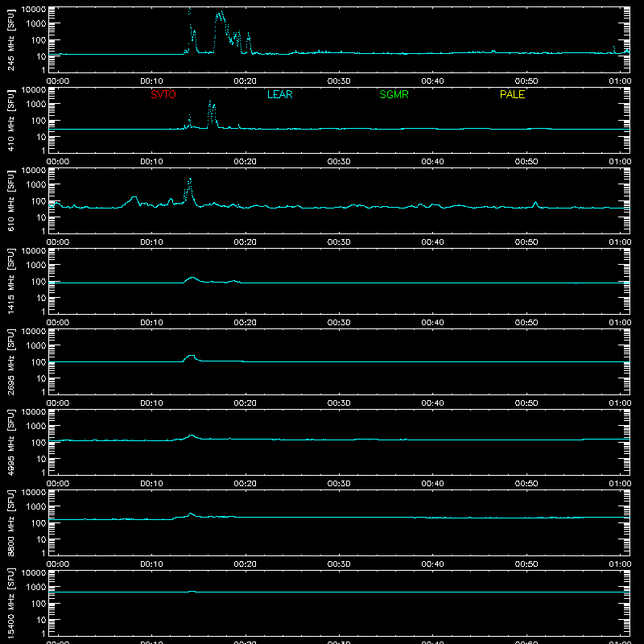The image size is (644, 644).
Task: Click 00:50 time label under 1415 MHz plot
Action: pos(526,323)
